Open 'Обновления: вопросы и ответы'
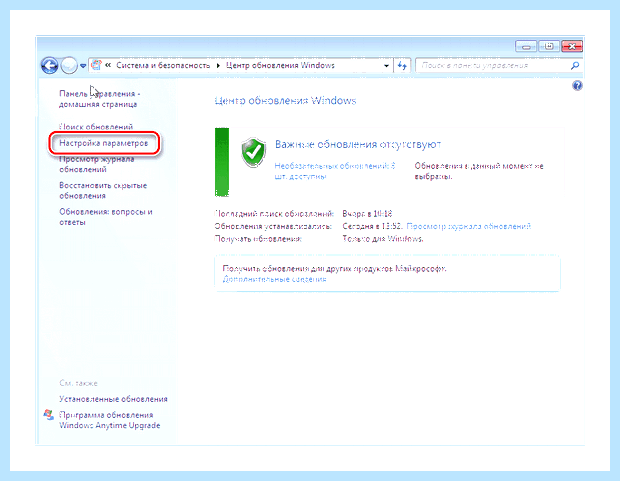The width and height of the screenshot is (620, 481). coord(106,217)
